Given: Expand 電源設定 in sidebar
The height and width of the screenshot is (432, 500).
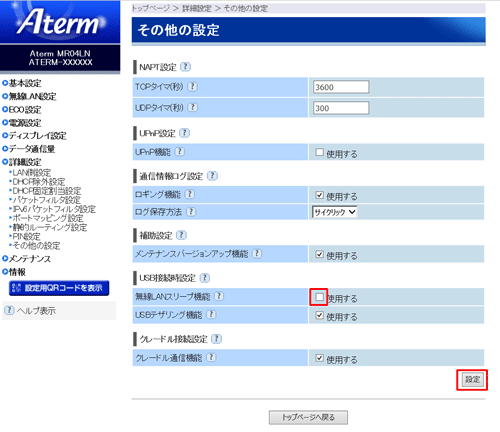Looking at the screenshot, I should pyautogui.click(x=22, y=123).
